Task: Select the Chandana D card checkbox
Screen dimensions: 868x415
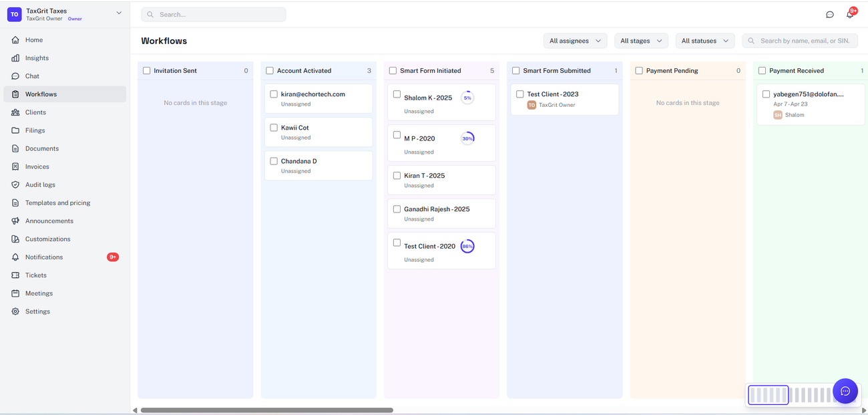Action: 274,161
